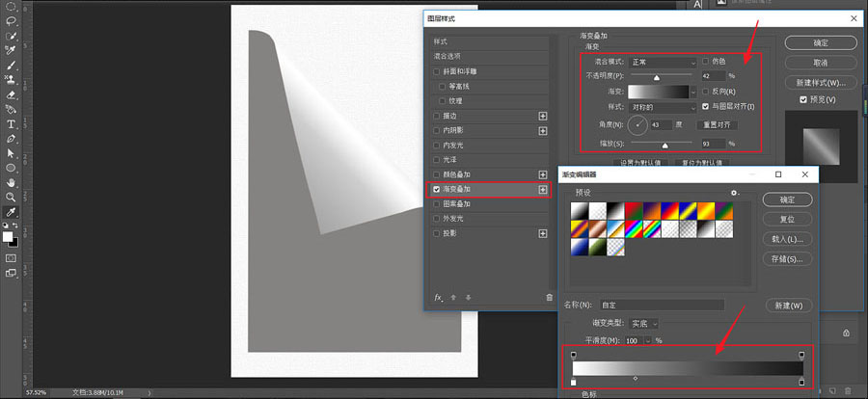Open the gradient presets gear menu

point(735,193)
